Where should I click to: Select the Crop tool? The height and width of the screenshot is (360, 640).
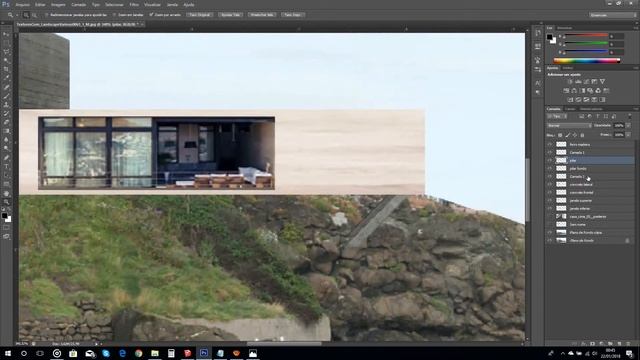click(6, 69)
